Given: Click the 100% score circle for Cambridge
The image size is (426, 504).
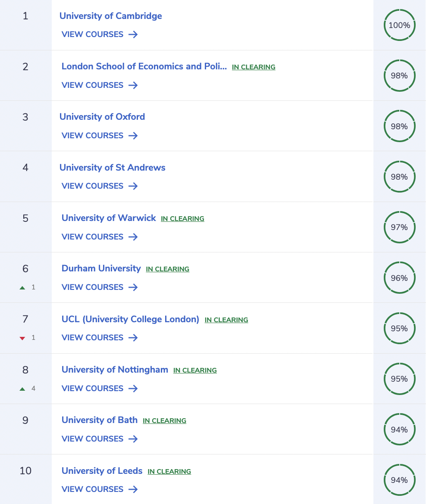Looking at the screenshot, I should tap(400, 25).
